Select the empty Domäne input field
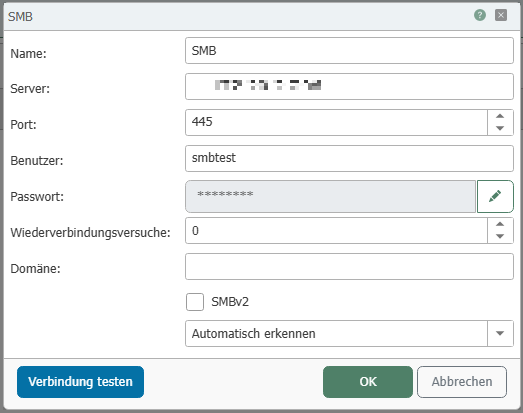This screenshot has width=523, height=413. click(x=349, y=267)
